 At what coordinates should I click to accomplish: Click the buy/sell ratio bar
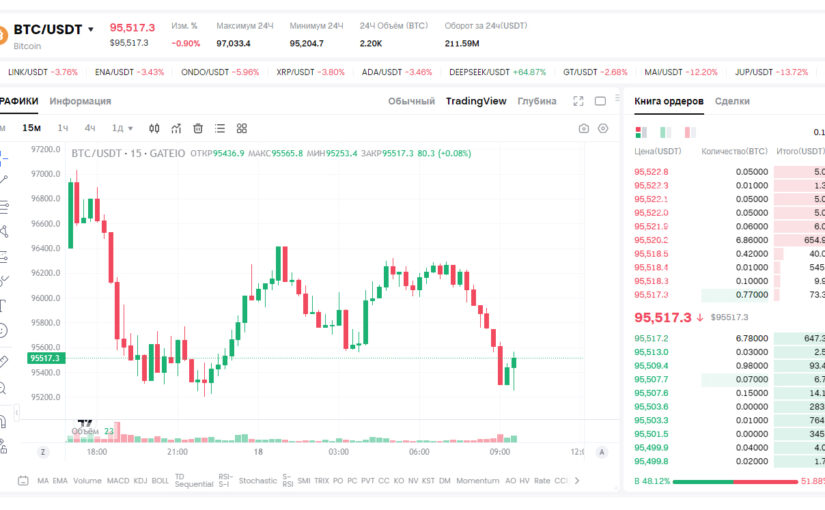coord(735,482)
